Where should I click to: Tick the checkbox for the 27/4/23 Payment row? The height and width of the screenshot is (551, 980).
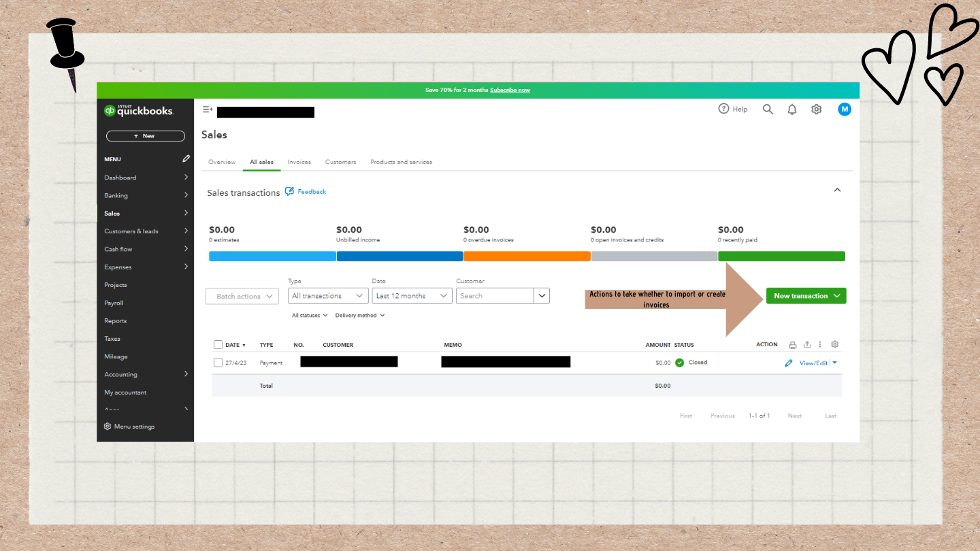(x=218, y=363)
